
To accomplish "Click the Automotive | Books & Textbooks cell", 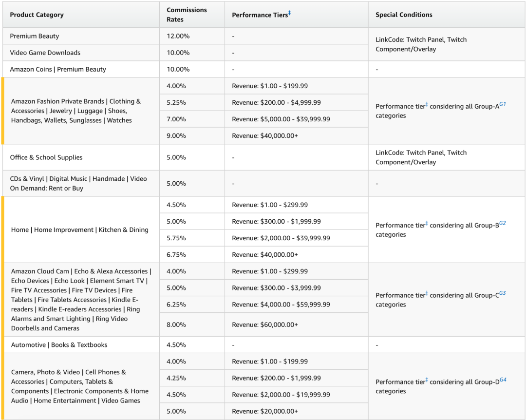I will point(81,345).
